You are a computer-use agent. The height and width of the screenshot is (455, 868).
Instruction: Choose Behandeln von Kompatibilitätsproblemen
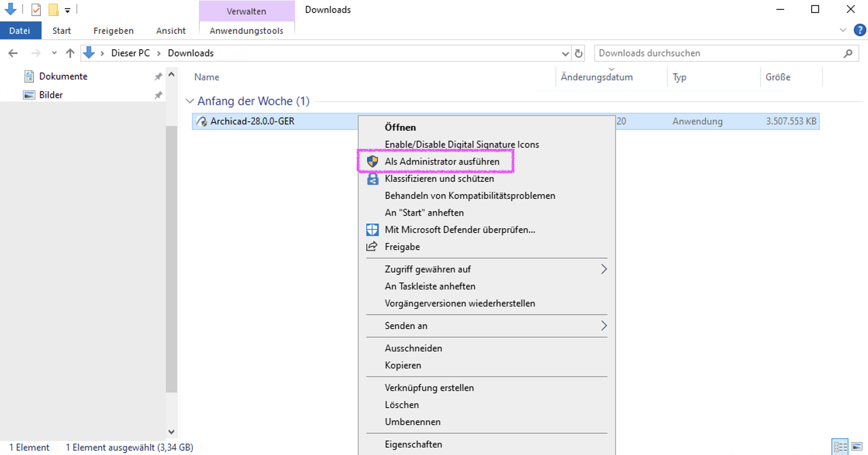487,195
